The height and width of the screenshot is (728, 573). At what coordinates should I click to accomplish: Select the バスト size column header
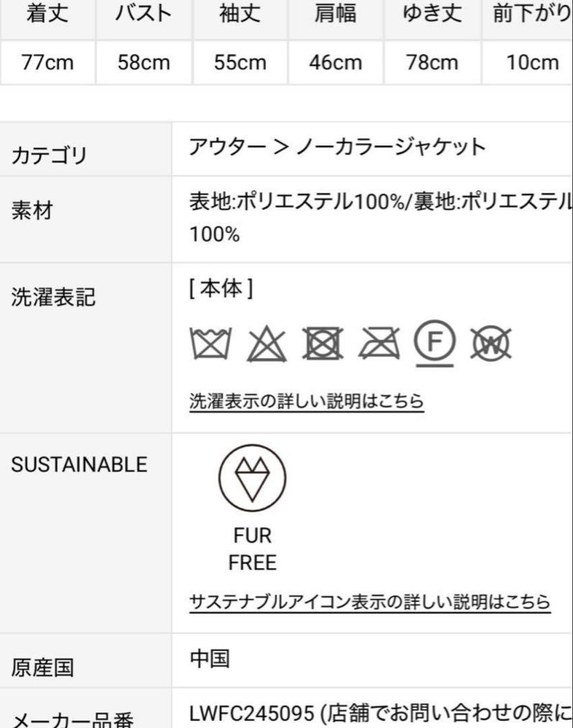click(144, 13)
